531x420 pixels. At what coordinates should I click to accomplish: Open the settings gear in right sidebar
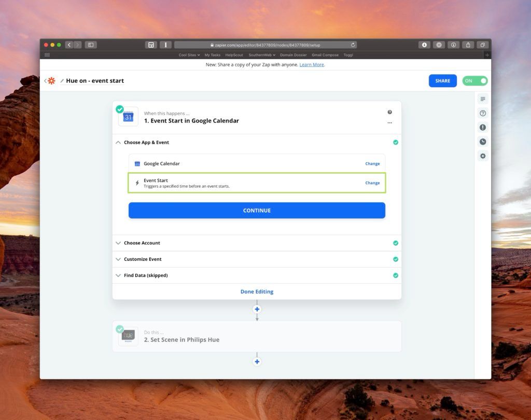click(483, 156)
